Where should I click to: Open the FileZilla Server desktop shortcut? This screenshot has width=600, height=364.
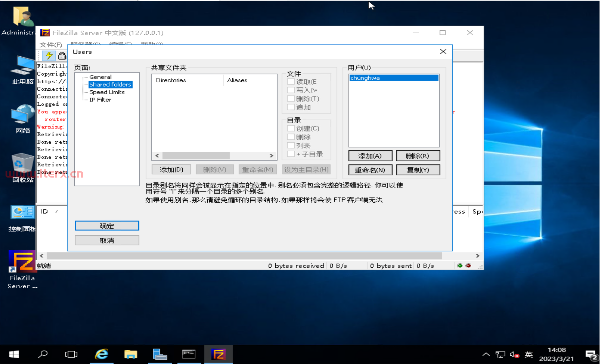point(22,270)
